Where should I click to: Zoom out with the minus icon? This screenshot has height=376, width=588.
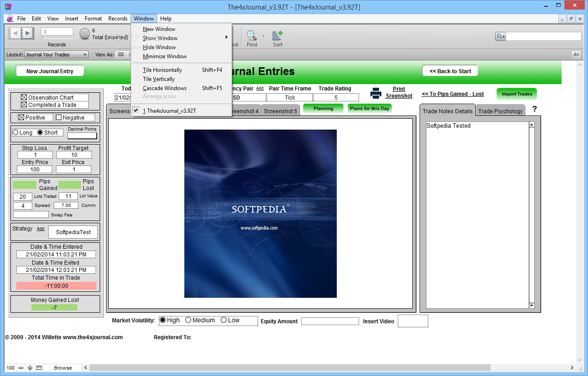click(21, 368)
